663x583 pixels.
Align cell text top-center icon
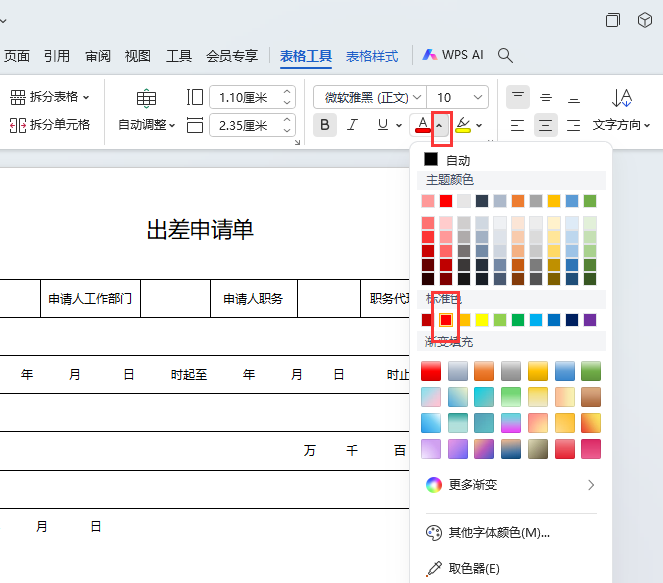click(x=545, y=98)
